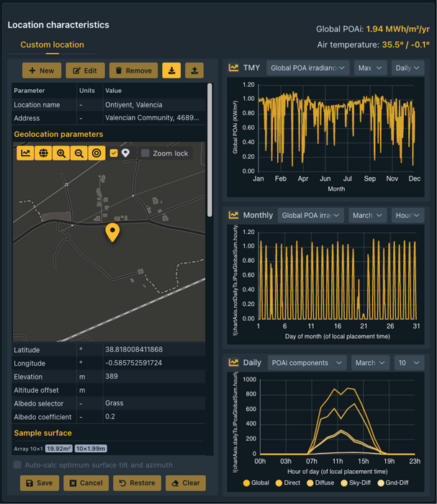Click the globe icon in map toolbar
Viewport: 437px width, 504px height.
43,153
